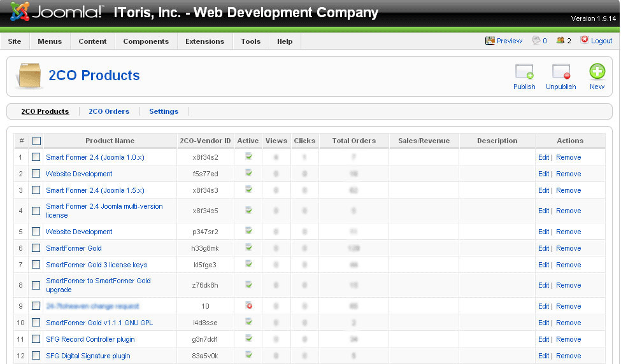Click the Logout link text

click(x=601, y=41)
